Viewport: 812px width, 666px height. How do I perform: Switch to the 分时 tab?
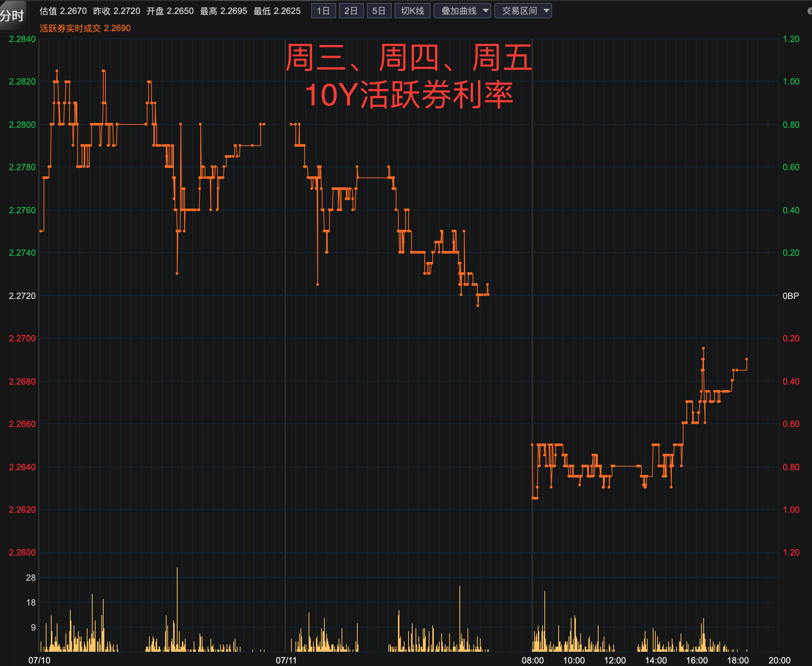(12, 15)
